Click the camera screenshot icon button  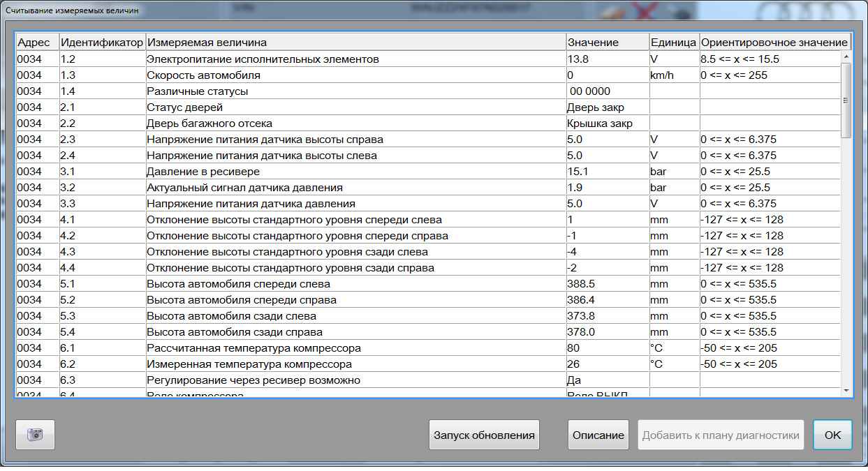tap(35, 435)
